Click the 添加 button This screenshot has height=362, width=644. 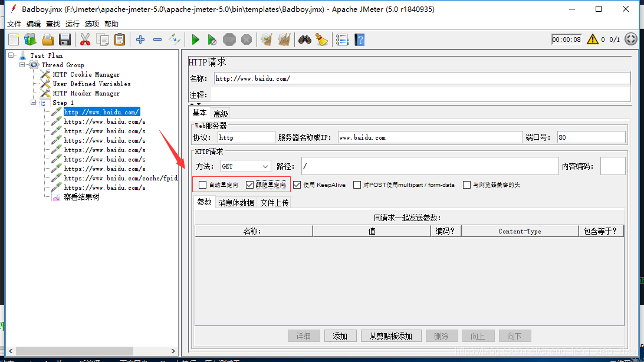pyautogui.click(x=340, y=336)
